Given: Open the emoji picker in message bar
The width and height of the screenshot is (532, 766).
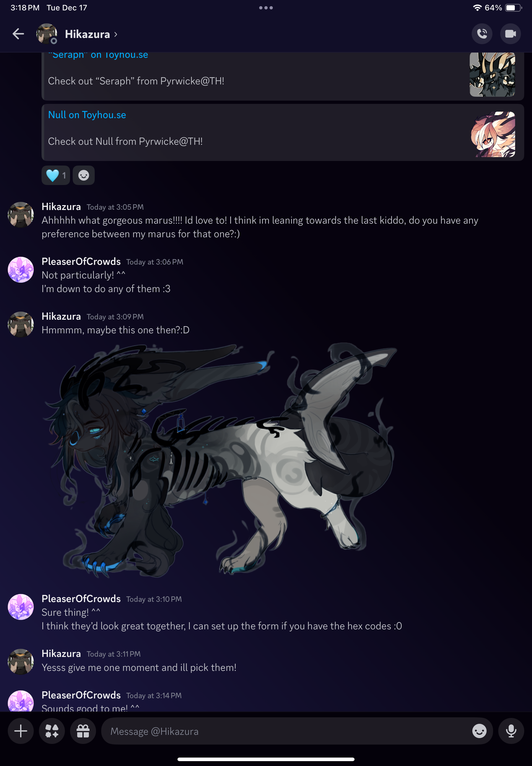Looking at the screenshot, I should coord(479,731).
